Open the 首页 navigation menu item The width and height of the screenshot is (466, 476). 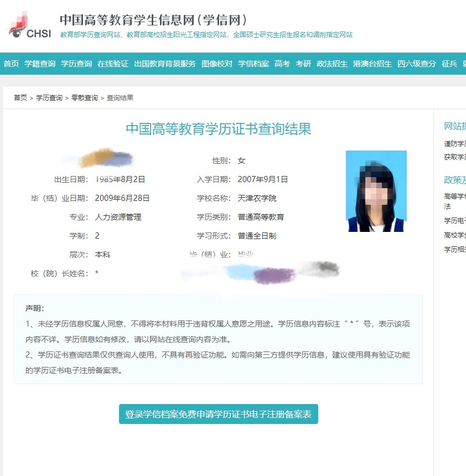(11, 64)
